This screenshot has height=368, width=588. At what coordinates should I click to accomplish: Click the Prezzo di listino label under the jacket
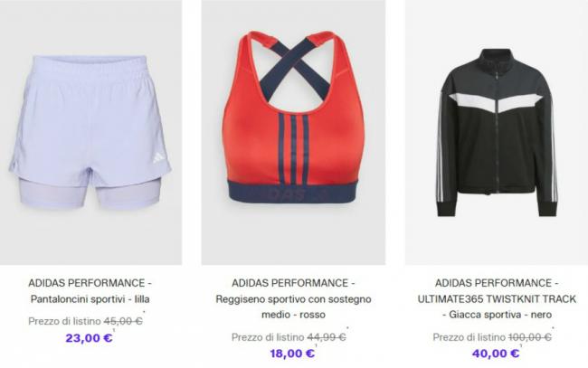click(x=469, y=337)
